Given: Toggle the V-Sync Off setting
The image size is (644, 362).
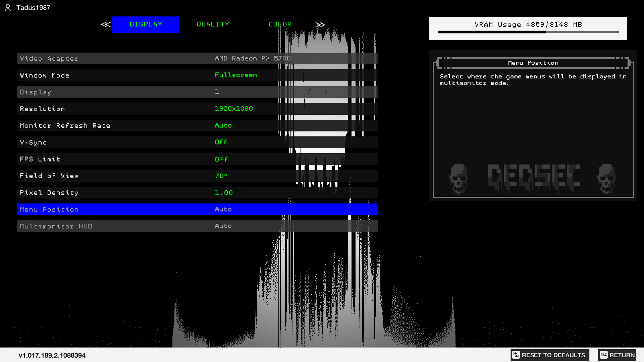Looking at the screenshot, I should pyautogui.click(x=221, y=142).
